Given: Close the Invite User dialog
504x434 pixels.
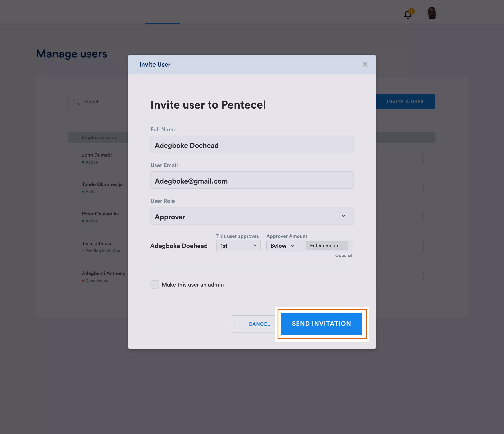Looking at the screenshot, I should (x=365, y=64).
